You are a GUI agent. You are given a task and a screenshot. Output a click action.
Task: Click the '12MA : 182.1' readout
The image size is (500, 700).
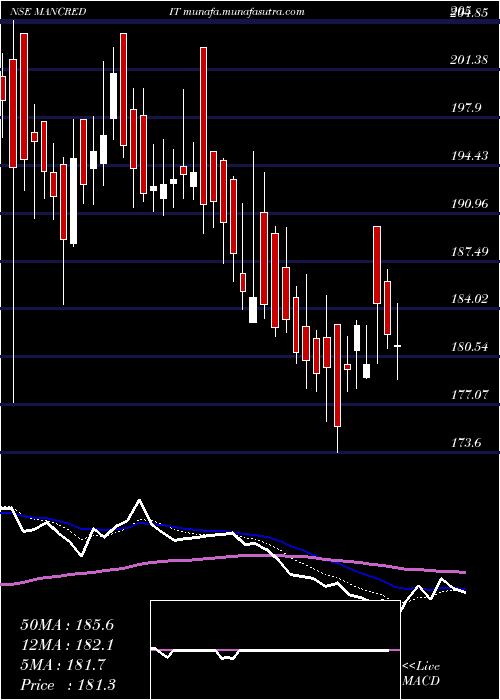click(67, 645)
